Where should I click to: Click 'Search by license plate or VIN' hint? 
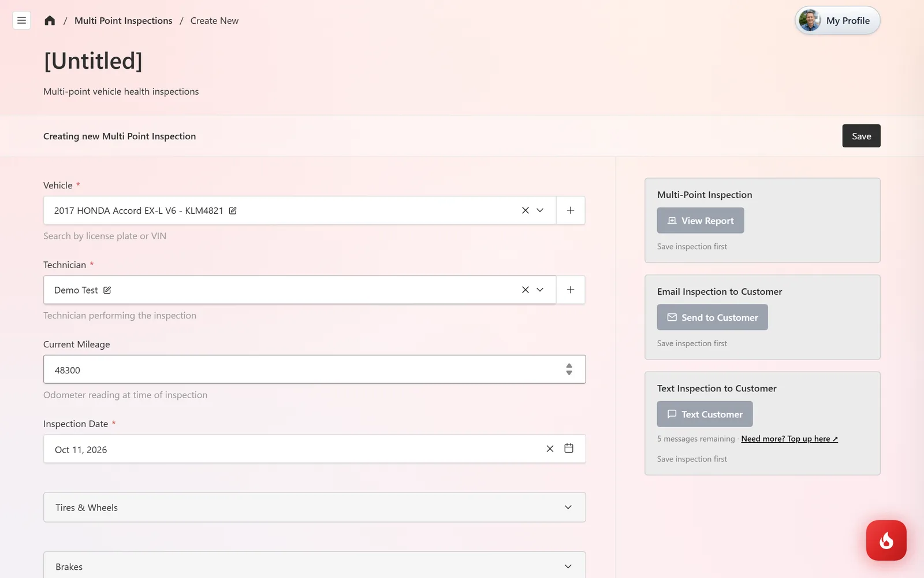click(105, 236)
